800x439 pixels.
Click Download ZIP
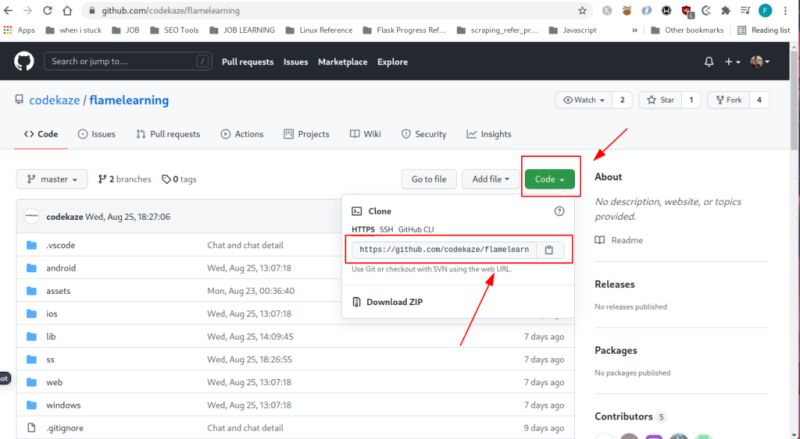pos(388,302)
